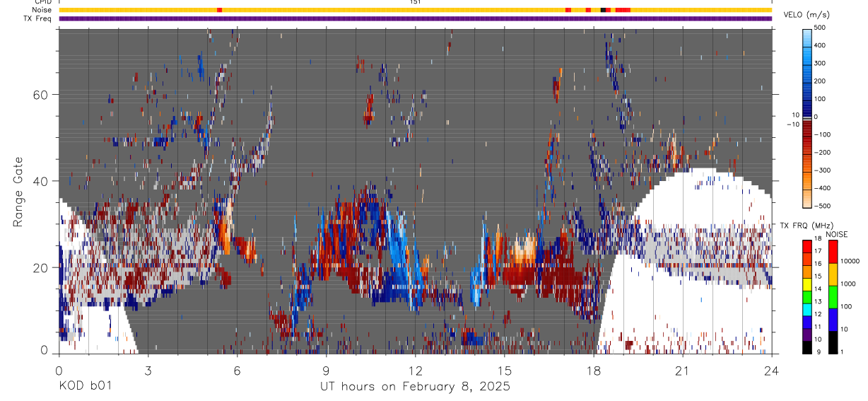Click the "21" tick on the UT hours axis
Image resolution: width=868 pixels, height=401 pixels.
[x=683, y=370]
